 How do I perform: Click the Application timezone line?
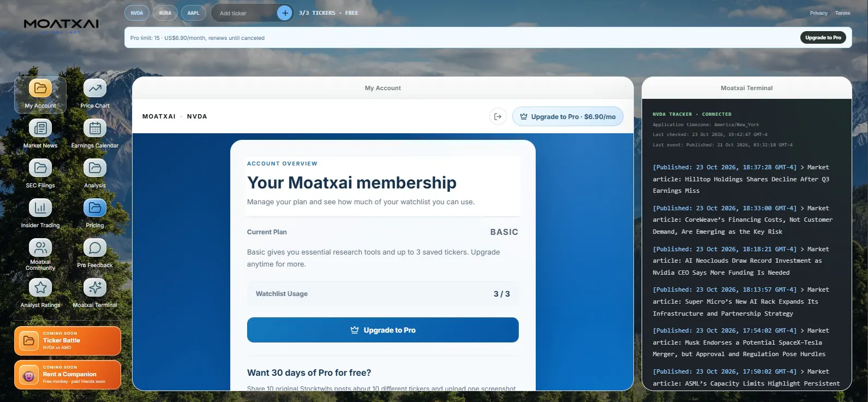point(705,125)
